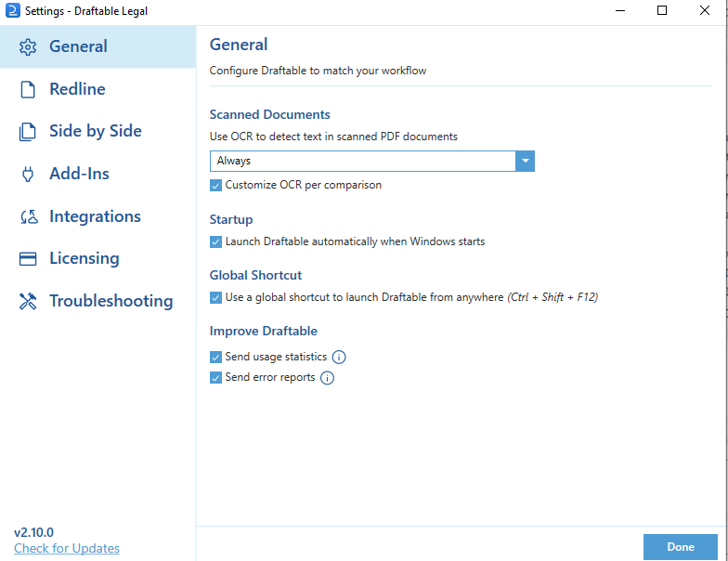Click the v2.10.0 version text
This screenshot has height=561, width=728.
(x=33, y=532)
